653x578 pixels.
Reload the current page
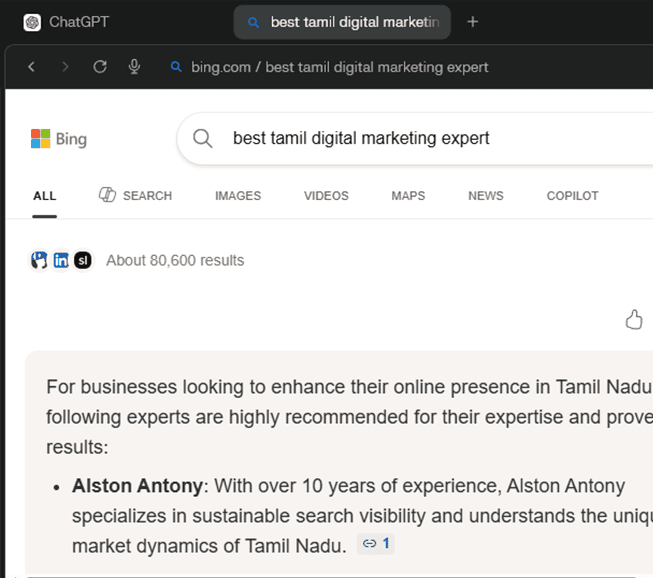(100, 67)
